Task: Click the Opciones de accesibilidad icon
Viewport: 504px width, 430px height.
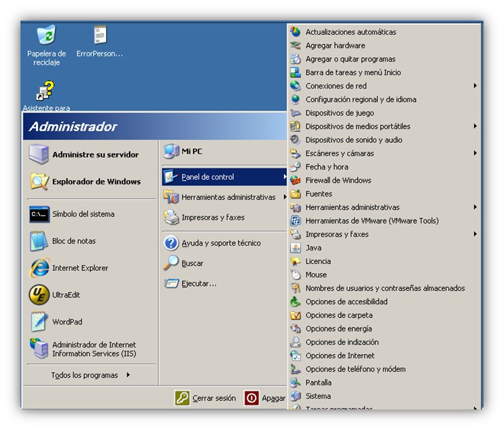Action: coord(295,302)
